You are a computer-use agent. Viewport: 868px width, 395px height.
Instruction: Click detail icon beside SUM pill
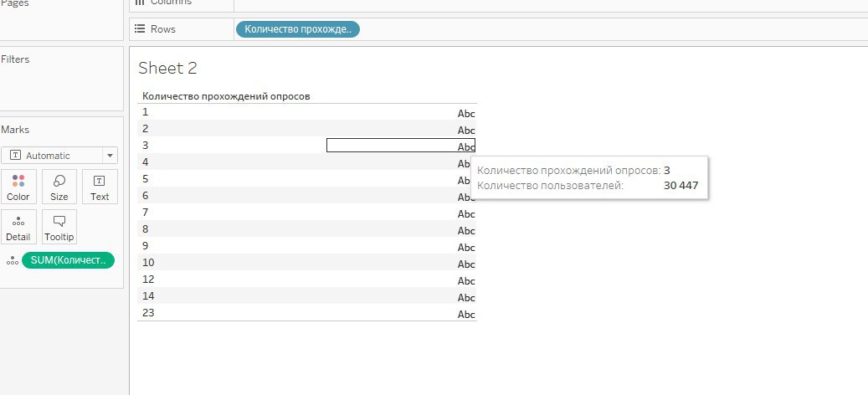pyautogui.click(x=12, y=261)
